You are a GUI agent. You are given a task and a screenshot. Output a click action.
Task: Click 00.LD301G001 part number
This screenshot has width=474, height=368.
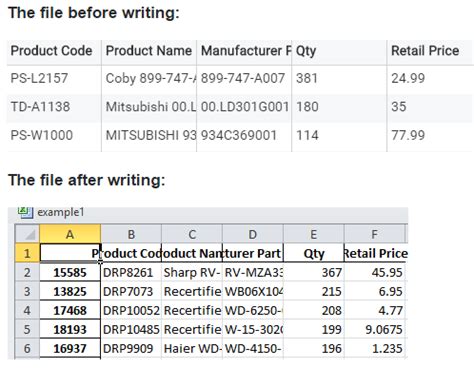click(245, 107)
